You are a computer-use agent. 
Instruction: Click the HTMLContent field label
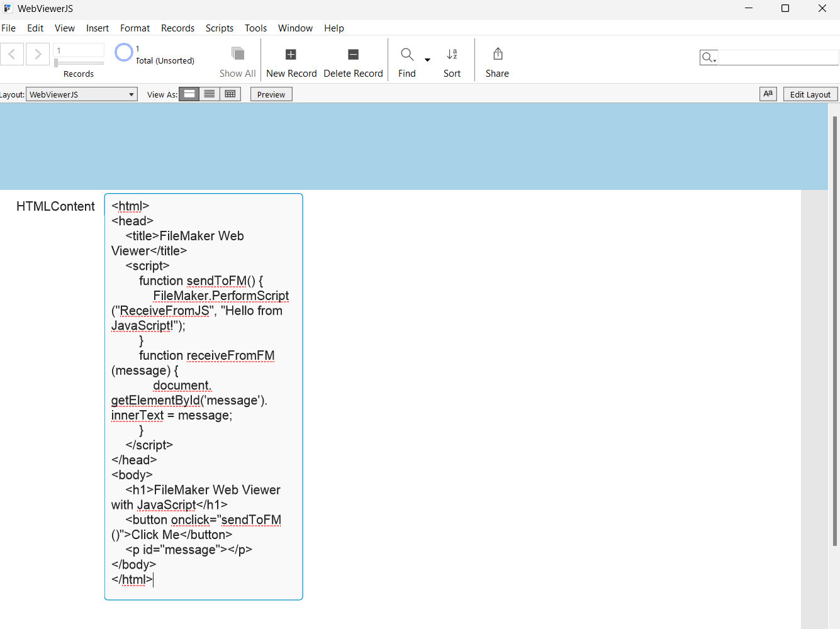[55, 206]
